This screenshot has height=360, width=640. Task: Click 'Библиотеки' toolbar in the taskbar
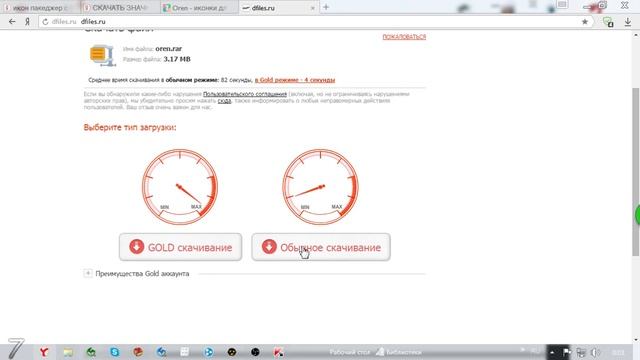[399, 352]
